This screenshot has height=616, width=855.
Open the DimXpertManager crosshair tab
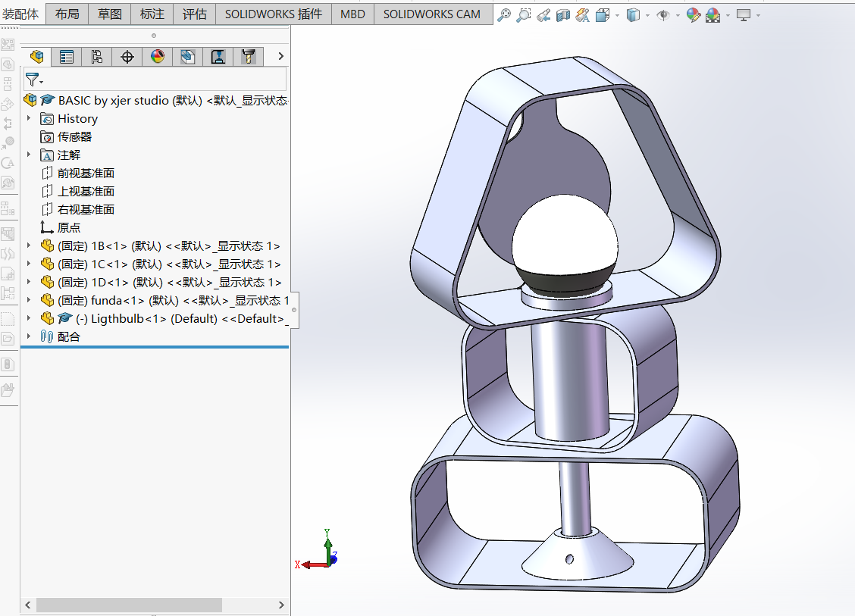point(127,57)
